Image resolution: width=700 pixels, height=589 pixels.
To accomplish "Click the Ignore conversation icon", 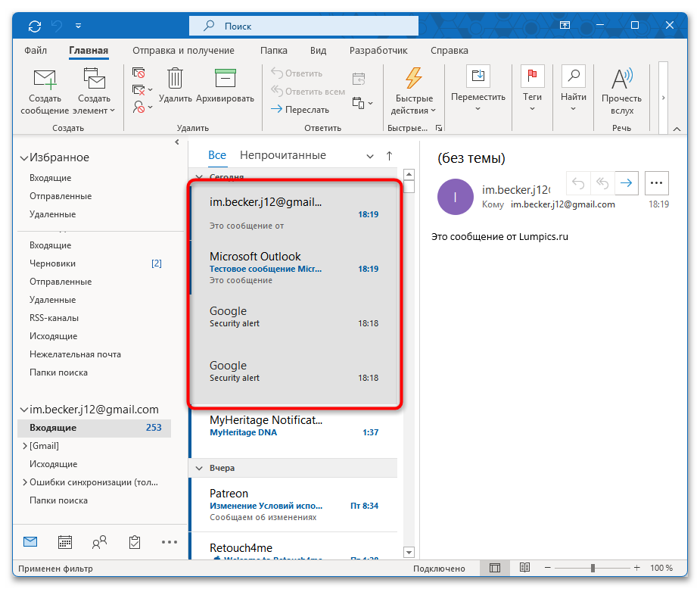I will 138,73.
